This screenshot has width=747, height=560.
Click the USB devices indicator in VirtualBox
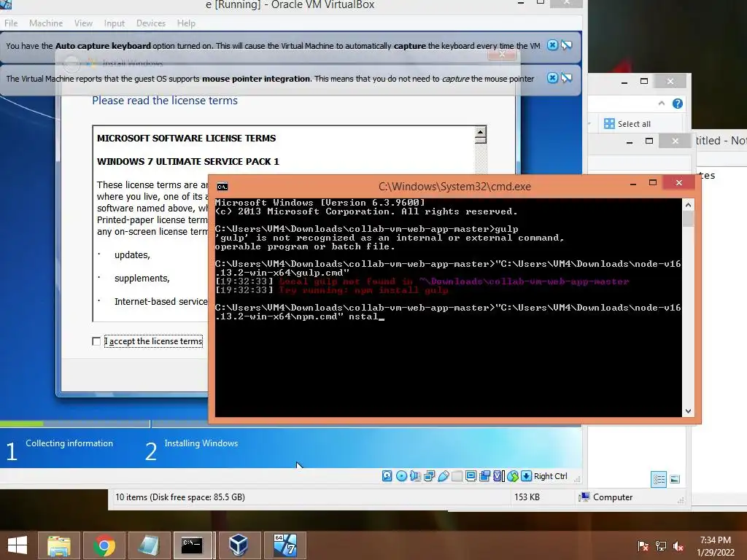pos(443,475)
